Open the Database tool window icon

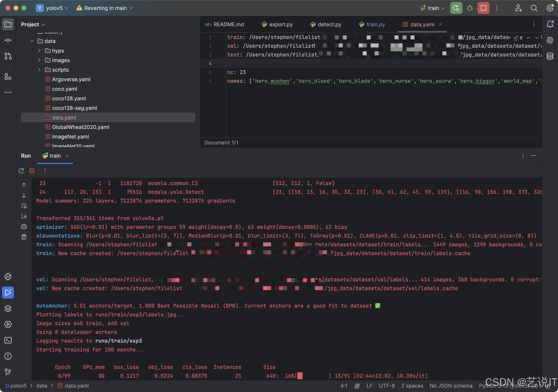[550, 56]
